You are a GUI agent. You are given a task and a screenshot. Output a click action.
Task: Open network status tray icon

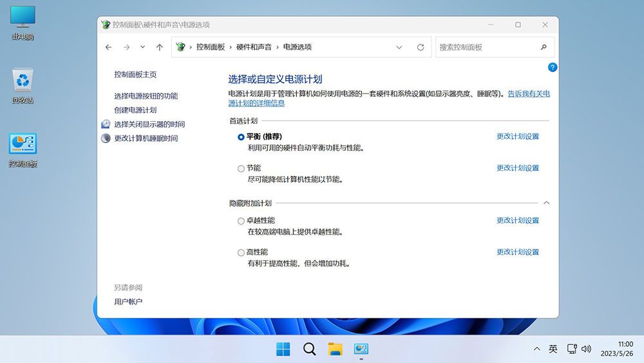click(x=572, y=349)
